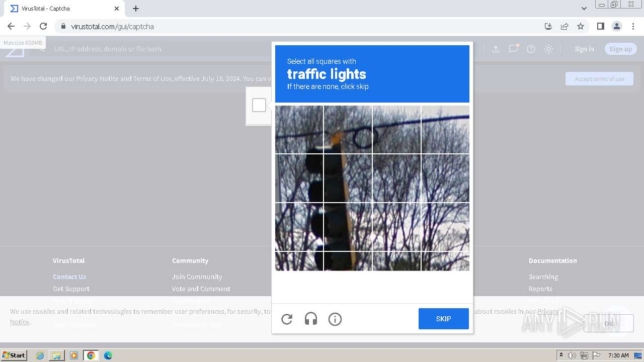This screenshot has height=362, width=644.
Task: Click the SKIP button
Action: point(444,319)
